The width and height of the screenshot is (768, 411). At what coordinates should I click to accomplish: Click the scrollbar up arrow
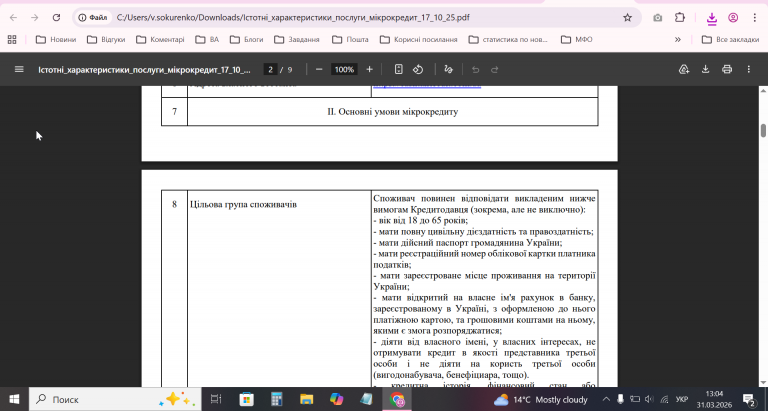[763, 91]
